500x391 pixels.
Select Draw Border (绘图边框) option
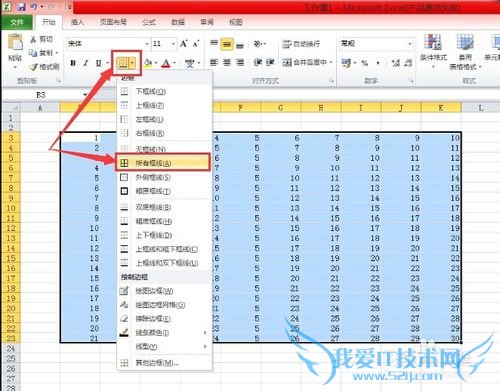164,291
